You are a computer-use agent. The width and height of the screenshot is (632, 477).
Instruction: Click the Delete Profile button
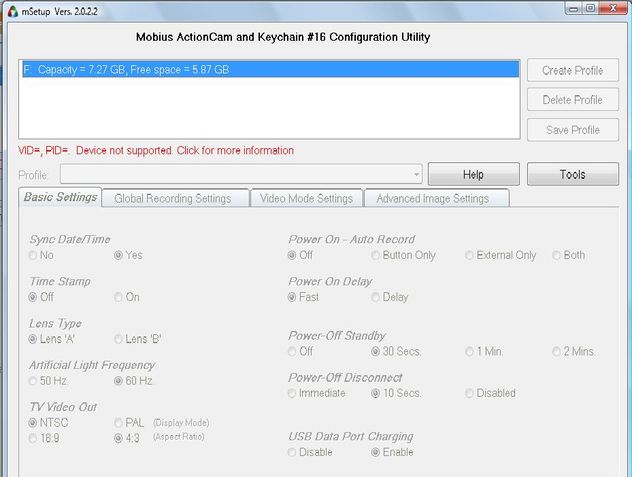[x=572, y=100]
